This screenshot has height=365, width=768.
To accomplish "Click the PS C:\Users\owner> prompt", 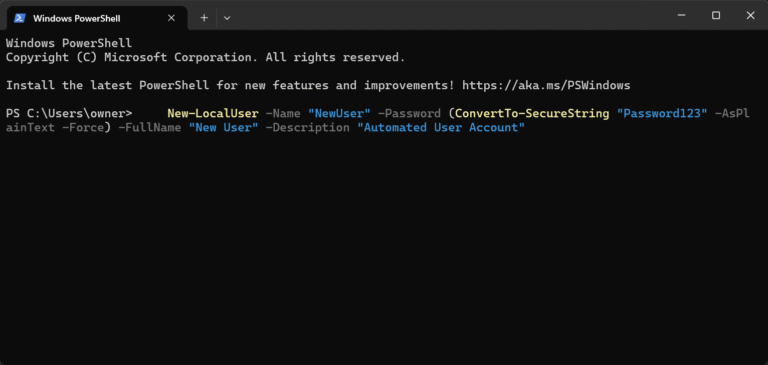I will tap(69, 114).
